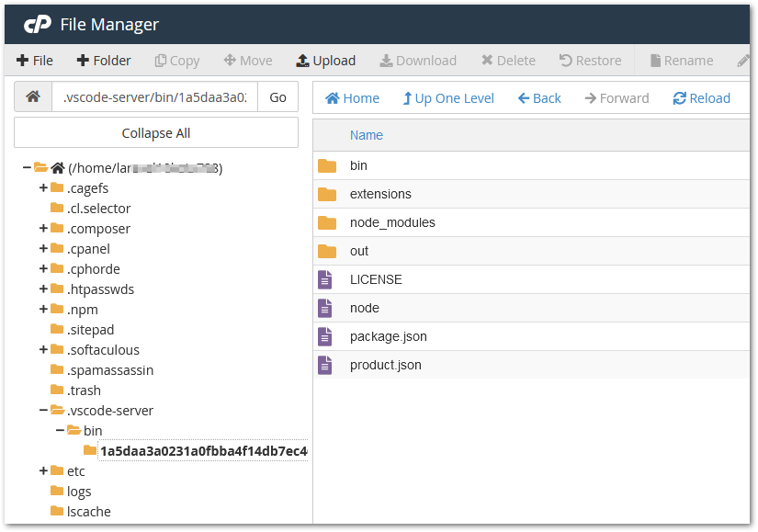Click the Forward navigation link
This screenshot has height=532, width=758.
pos(617,98)
